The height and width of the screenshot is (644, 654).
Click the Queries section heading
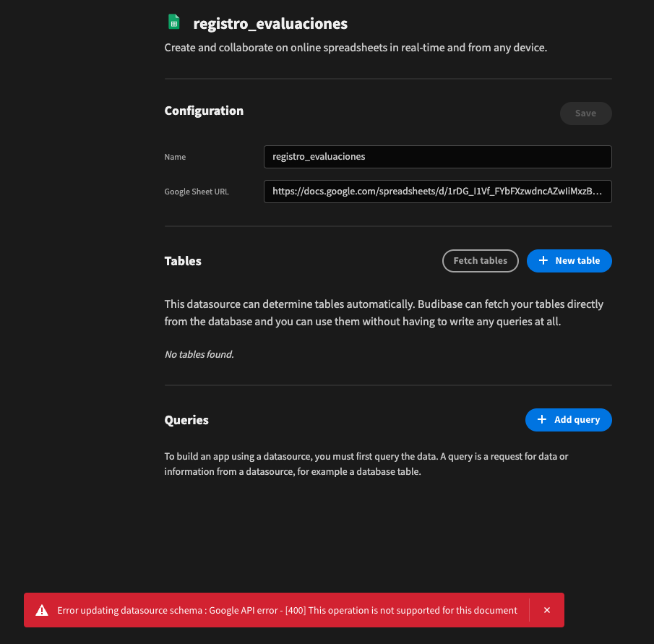tap(186, 420)
